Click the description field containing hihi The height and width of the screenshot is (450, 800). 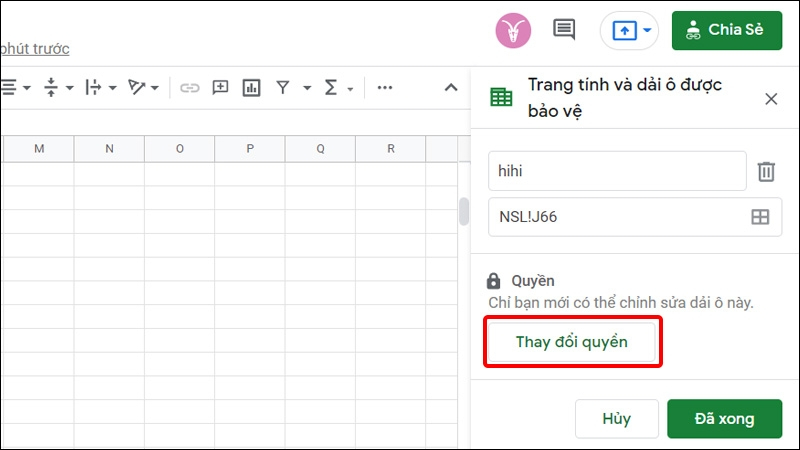coord(617,171)
